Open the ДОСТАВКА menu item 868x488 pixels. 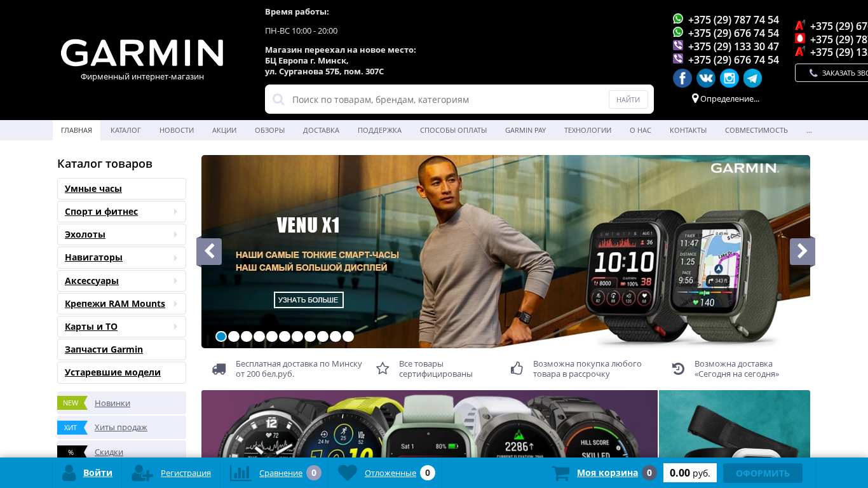pyautogui.click(x=321, y=130)
